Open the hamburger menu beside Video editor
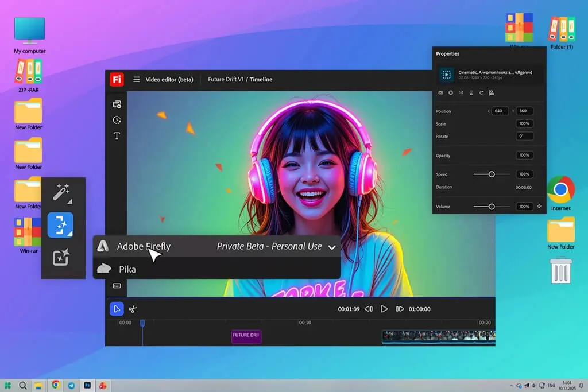This screenshot has width=588, height=392. (137, 79)
